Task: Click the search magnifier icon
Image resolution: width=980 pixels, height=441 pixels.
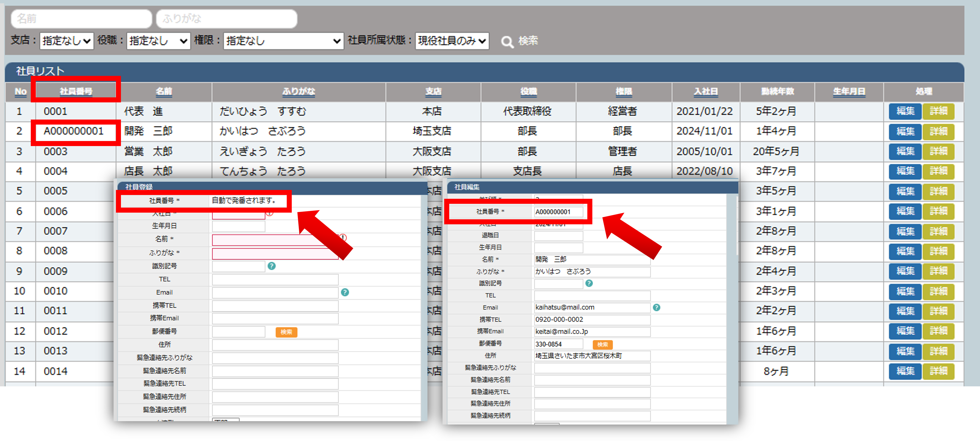Action: [507, 42]
